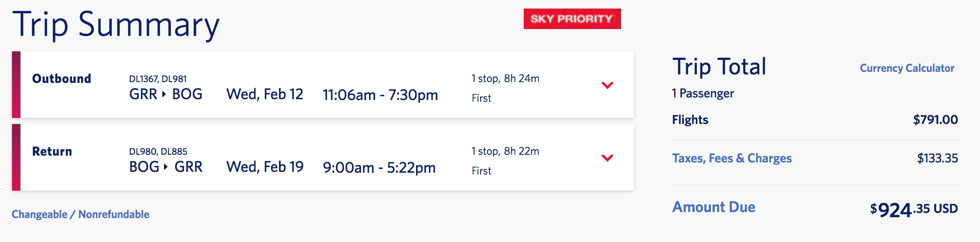Open the Taxes, Fees & Charges link

click(731, 158)
